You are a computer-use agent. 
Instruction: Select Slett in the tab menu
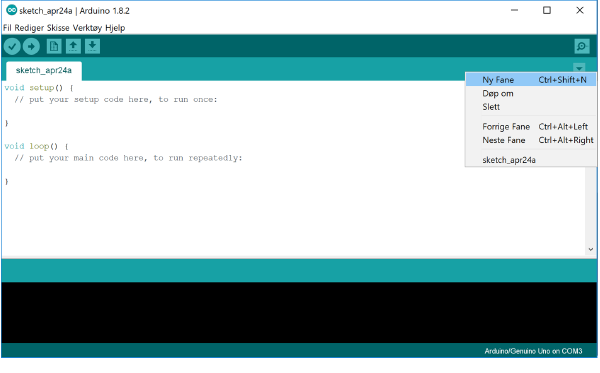(531, 107)
